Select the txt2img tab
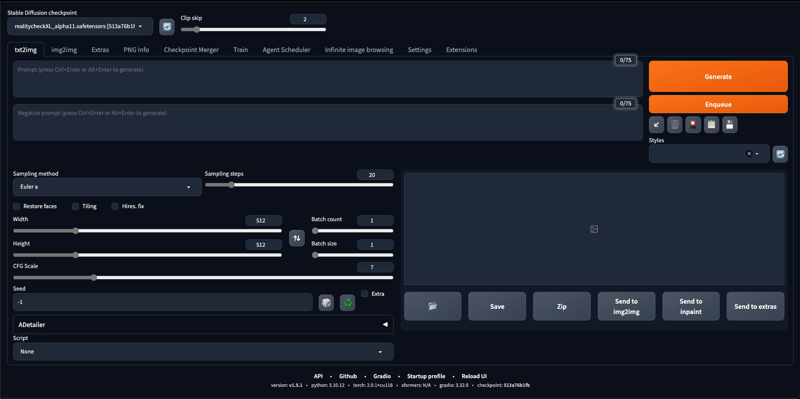This screenshot has height=399, width=800. coord(26,50)
